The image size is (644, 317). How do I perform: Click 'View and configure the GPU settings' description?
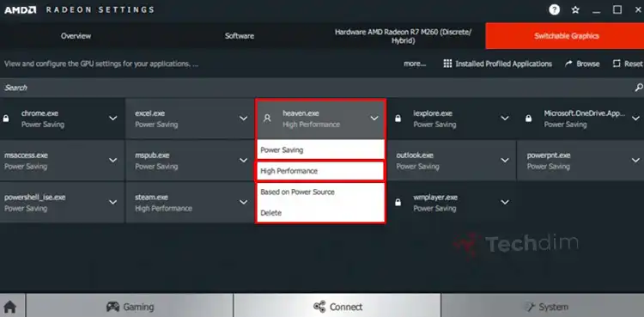(101, 64)
